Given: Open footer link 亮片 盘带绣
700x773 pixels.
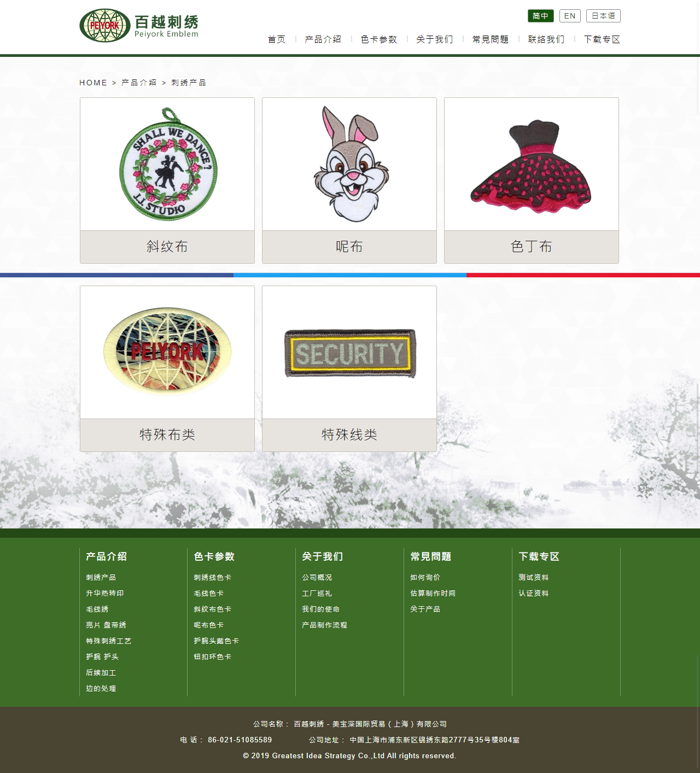Looking at the screenshot, I should pyautogui.click(x=106, y=625).
